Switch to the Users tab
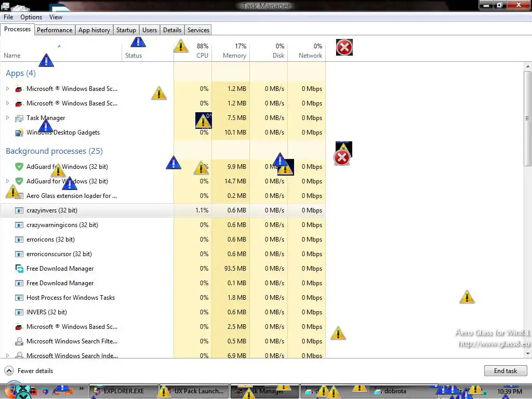Image resolution: width=532 pixels, height=399 pixels. pos(150,30)
